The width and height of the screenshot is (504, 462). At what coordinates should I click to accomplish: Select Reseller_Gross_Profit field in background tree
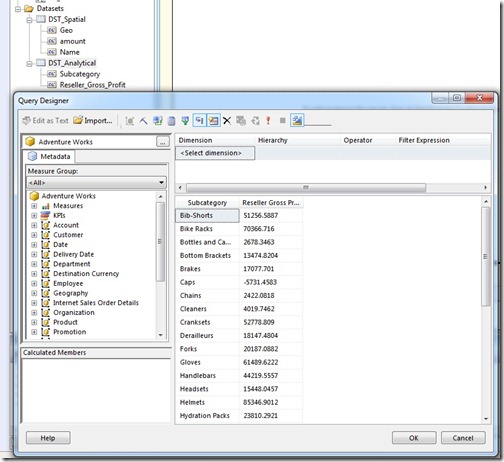(x=92, y=85)
